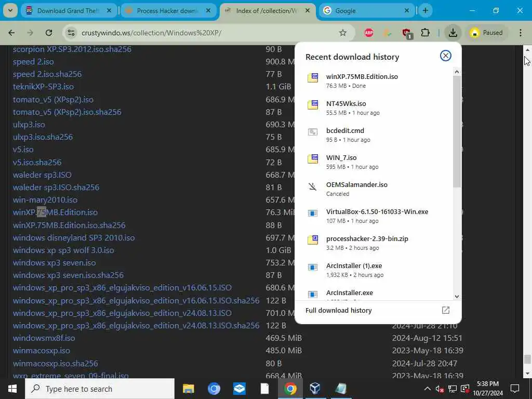Open WIN_7.iso download entry
The width and height of the screenshot is (532, 399).
tap(374, 162)
